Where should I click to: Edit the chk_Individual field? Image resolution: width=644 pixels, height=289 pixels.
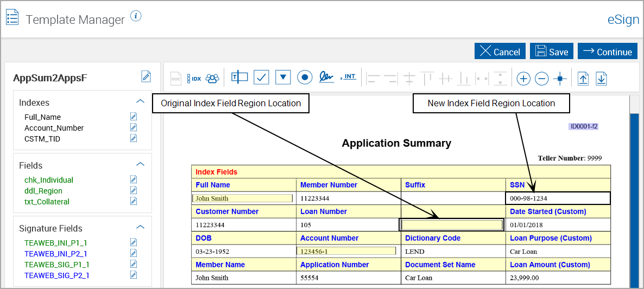[x=134, y=179]
